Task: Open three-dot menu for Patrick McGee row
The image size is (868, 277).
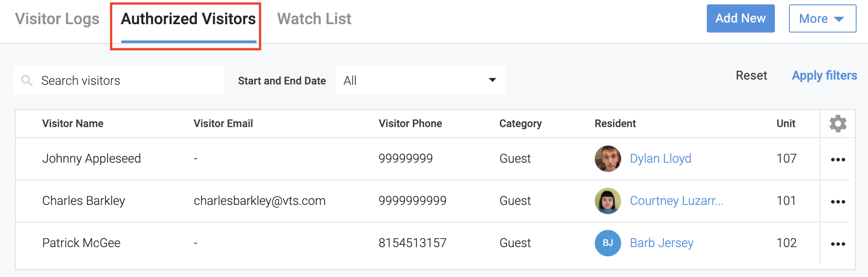Action: coord(838,244)
